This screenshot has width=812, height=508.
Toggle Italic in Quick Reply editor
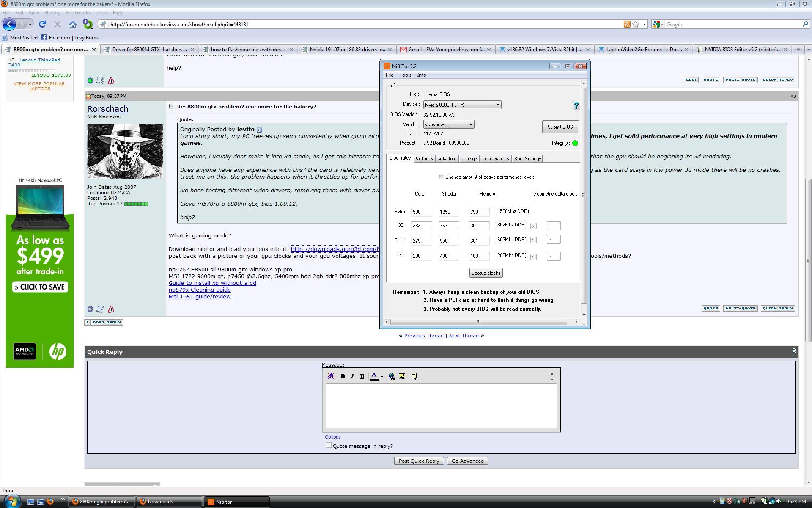352,376
